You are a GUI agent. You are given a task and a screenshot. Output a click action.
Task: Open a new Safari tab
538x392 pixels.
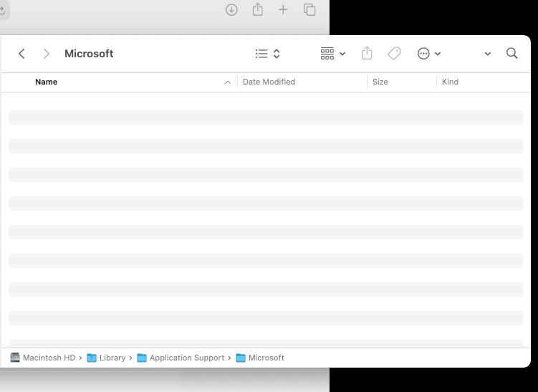pos(283,9)
